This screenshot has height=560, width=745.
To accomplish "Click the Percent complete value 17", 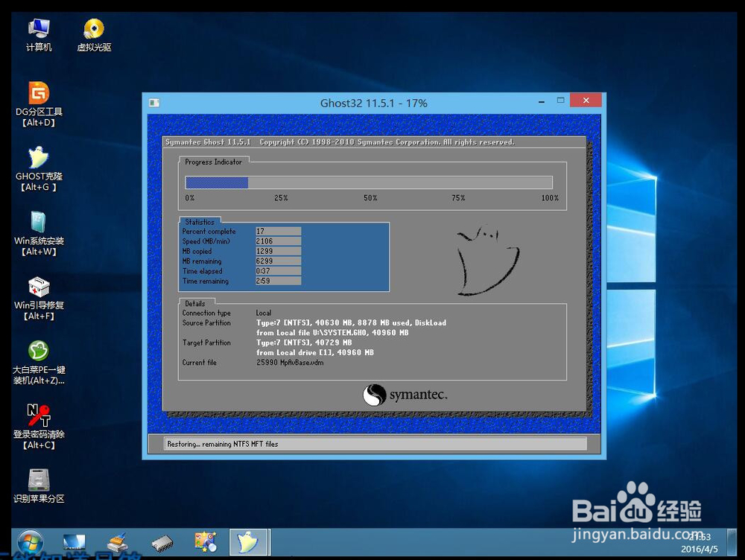I will pos(278,232).
